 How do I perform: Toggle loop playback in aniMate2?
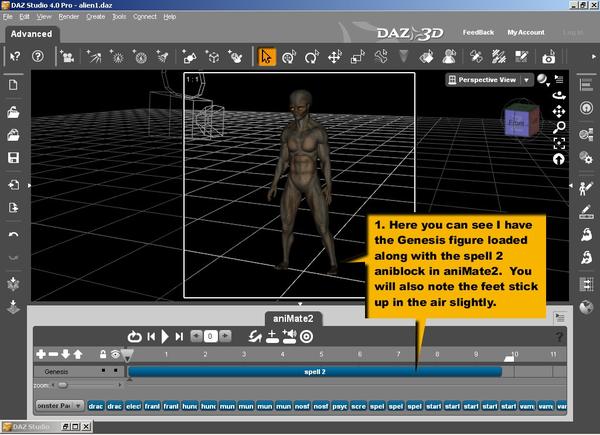click(134, 337)
